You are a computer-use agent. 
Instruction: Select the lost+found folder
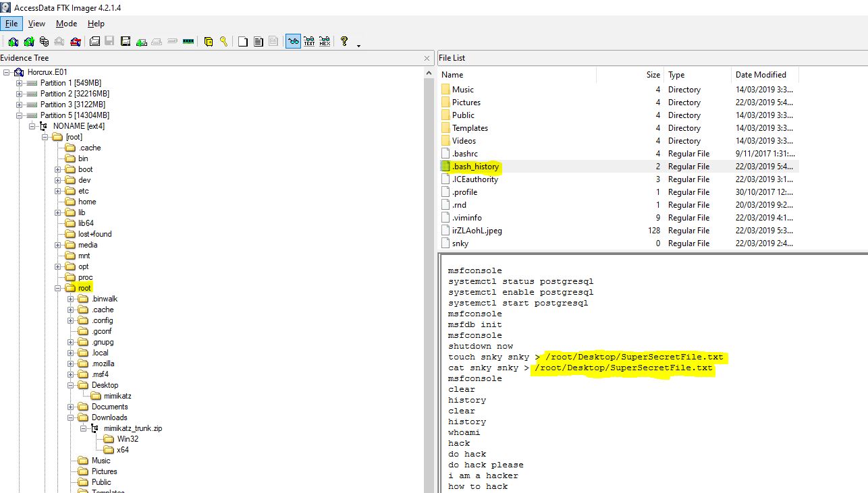click(x=94, y=234)
